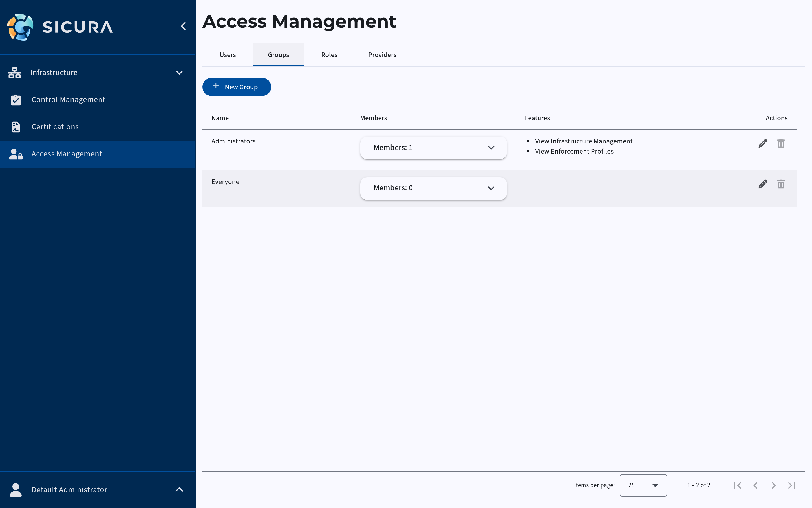Click the Members column header

tap(374, 118)
